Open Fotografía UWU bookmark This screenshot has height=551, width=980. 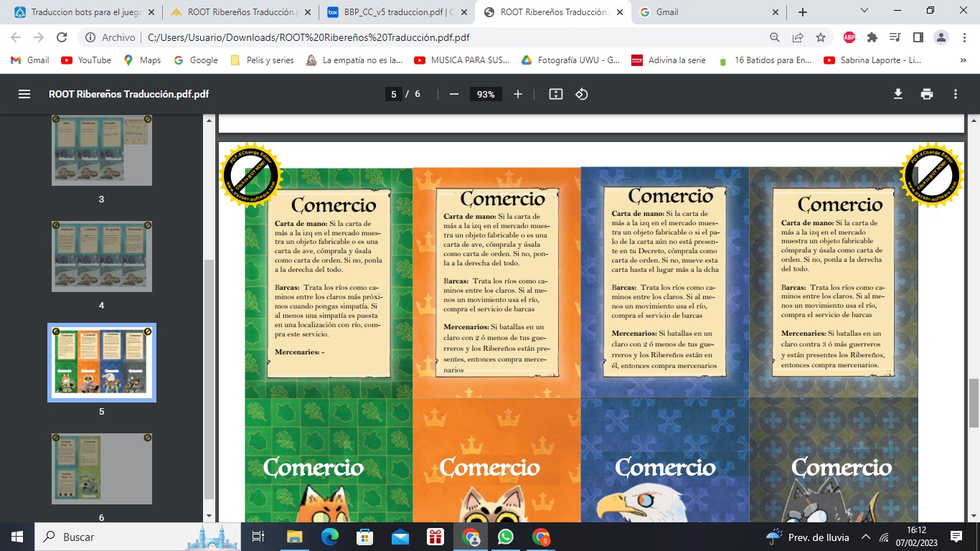click(x=571, y=60)
